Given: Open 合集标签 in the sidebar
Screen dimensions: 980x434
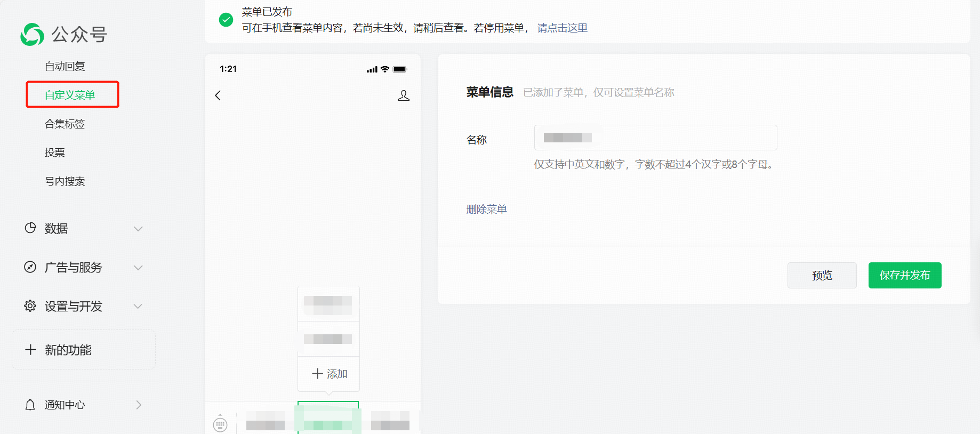Looking at the screenshot, I should (65, 124).
